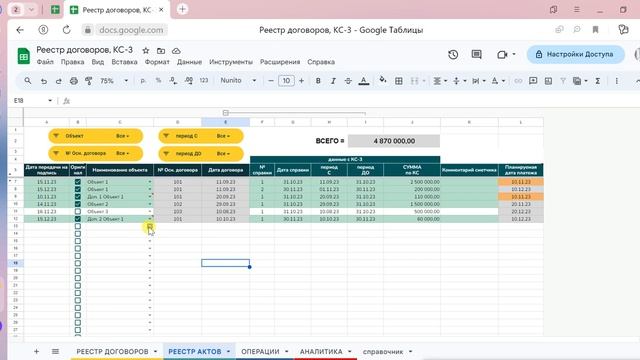Viewport: 640px width, 360px height.
Task: Switch to ОПЕРАЦИИ sheet tab
Action: 260,351
